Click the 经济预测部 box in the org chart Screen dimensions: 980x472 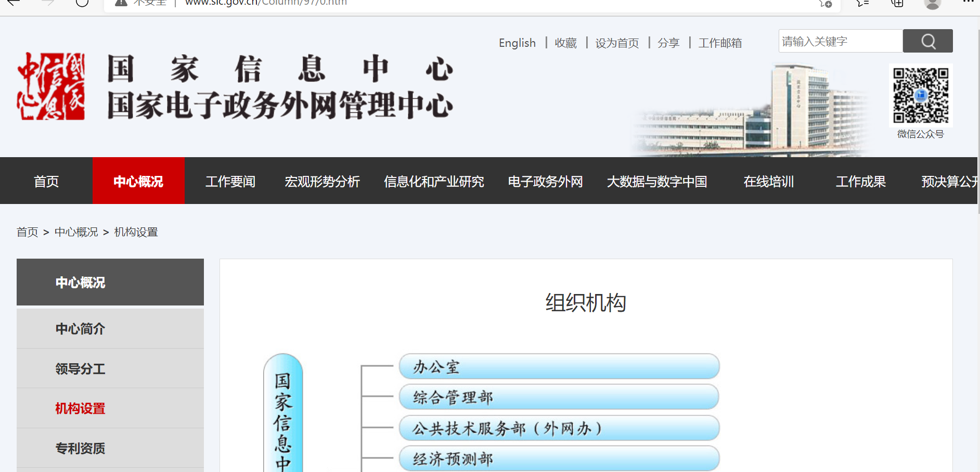pyautogui.click(x=559, y=458)
